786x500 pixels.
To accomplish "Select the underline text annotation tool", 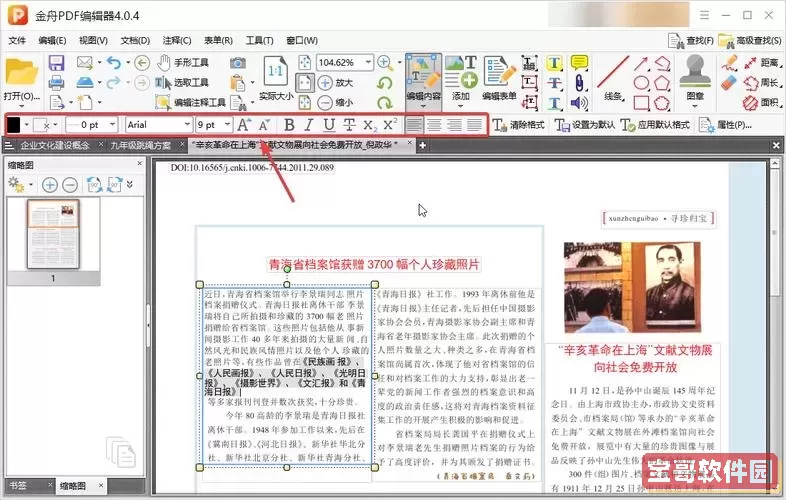I will [x=554, y=102].
